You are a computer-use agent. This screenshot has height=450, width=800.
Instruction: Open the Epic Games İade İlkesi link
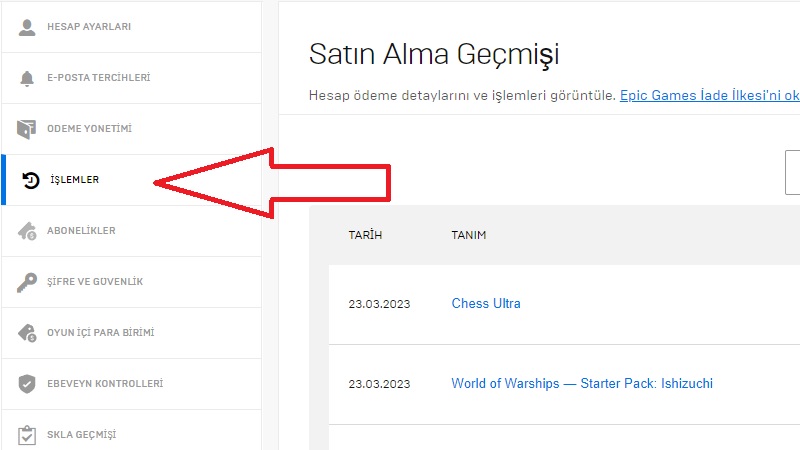click(x=710, y=95)
